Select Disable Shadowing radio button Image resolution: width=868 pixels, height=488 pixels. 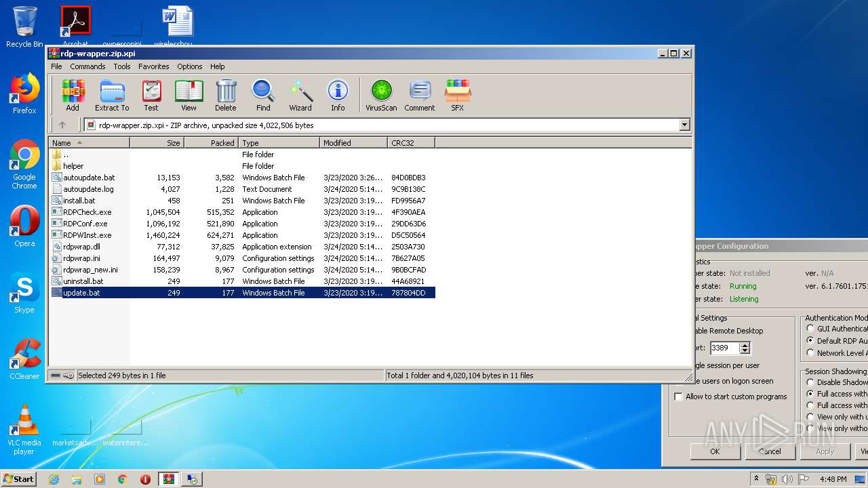coord(810,382)
